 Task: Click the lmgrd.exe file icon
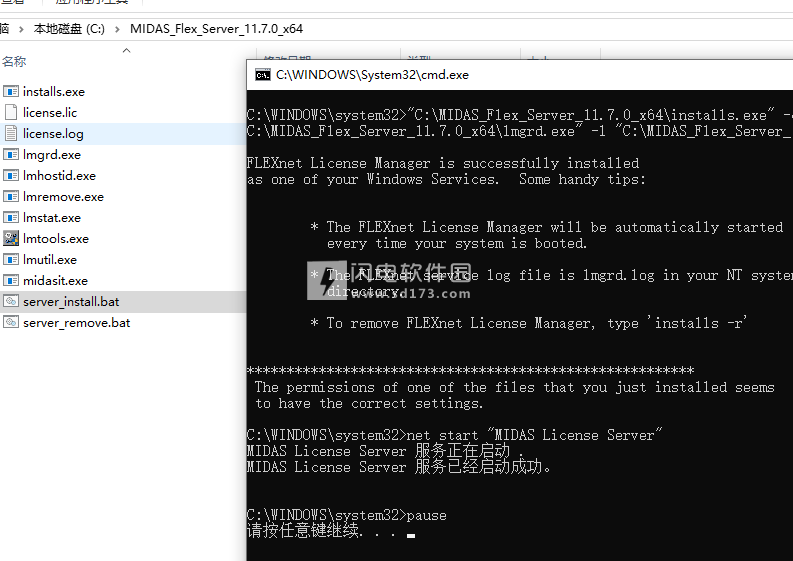(12, 155)
